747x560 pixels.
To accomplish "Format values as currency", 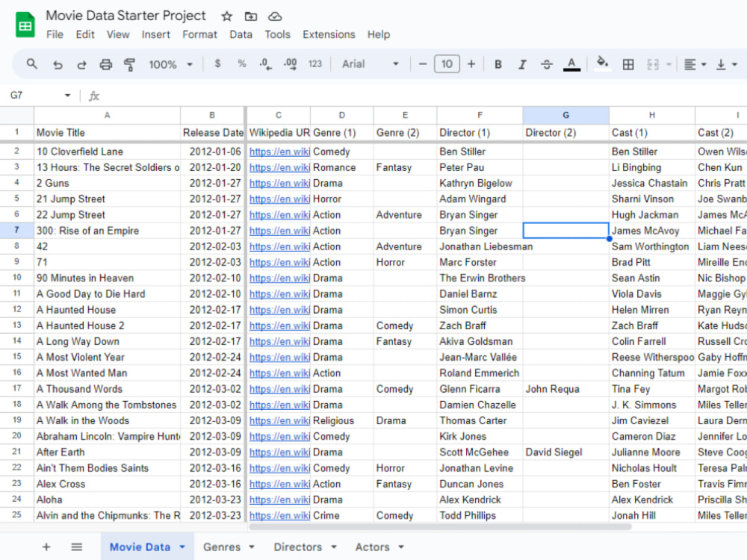I will pyautogui.click(x=217, y=64).
